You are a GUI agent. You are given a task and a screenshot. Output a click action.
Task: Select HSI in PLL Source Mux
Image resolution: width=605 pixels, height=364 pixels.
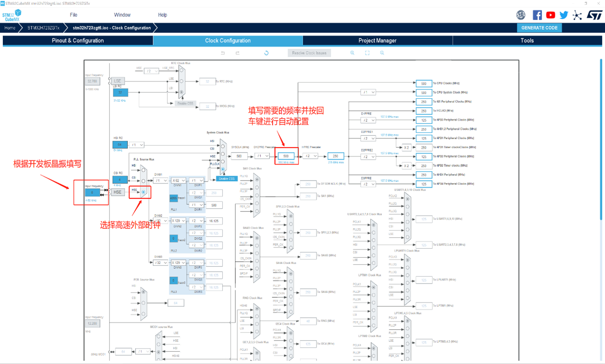point(143,171)
